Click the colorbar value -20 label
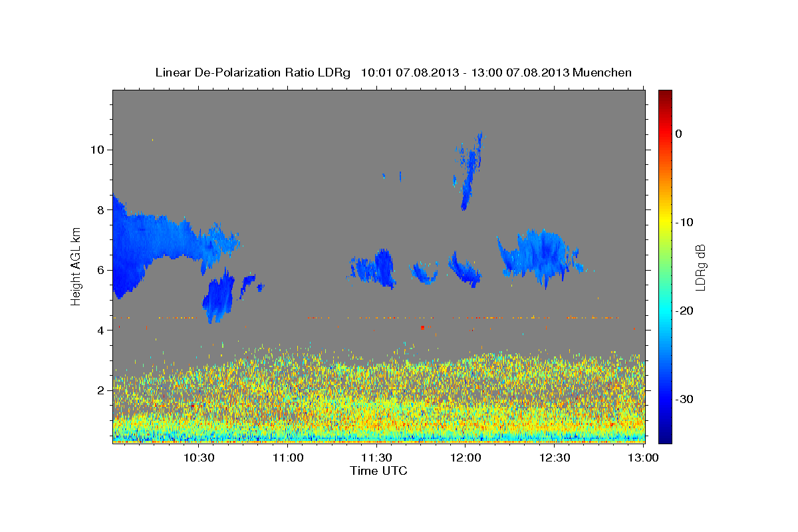This screenshot has height=532, width=798. click(x=685, y=311)
